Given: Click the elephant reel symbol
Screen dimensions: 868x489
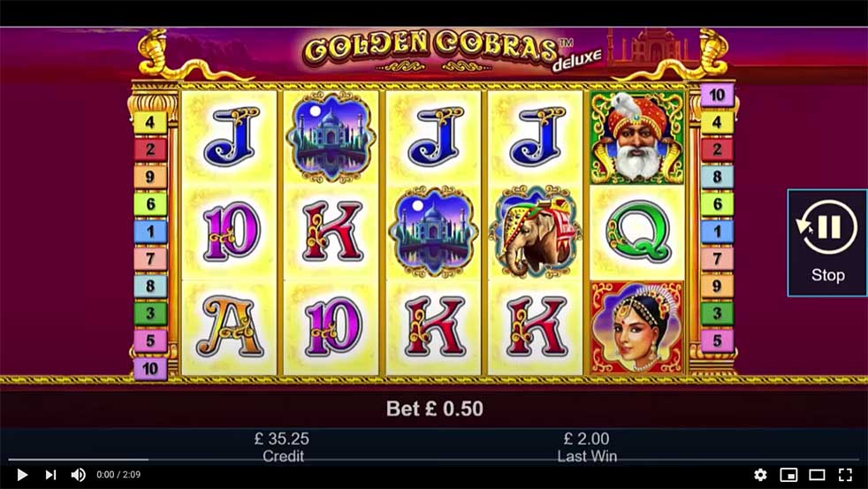Looking at the screenshot, I should click(x=536, y=232).
